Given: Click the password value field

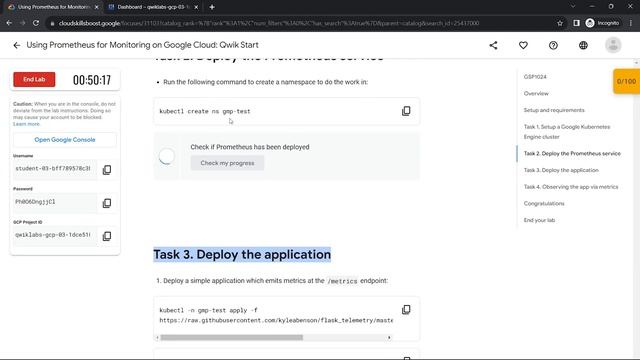Looking at the screenshot, I should 54,202.
